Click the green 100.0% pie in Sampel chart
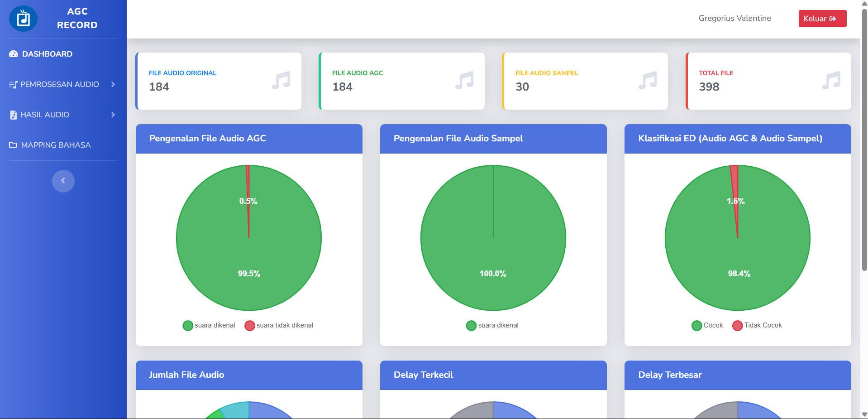Image resolution: width=868 pixels, height=419 pixels. pos(493,238)
